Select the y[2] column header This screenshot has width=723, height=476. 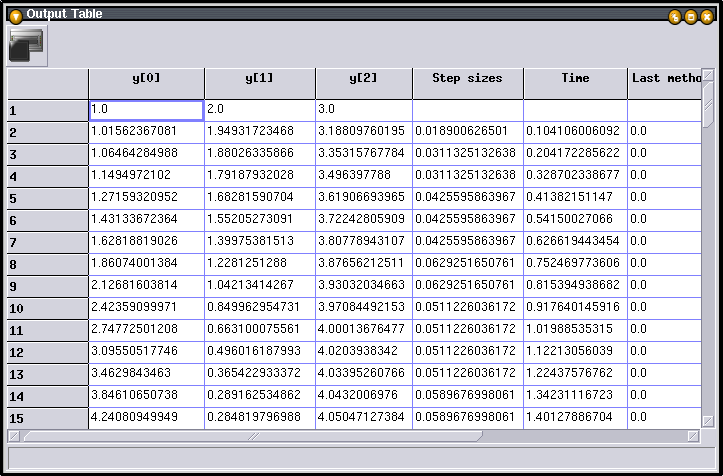(364, 79)
